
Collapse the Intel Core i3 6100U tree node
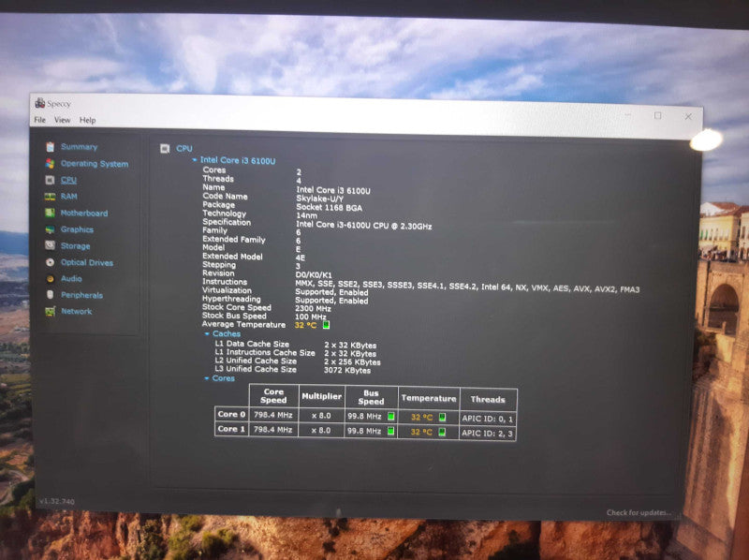tap(195, 160)
